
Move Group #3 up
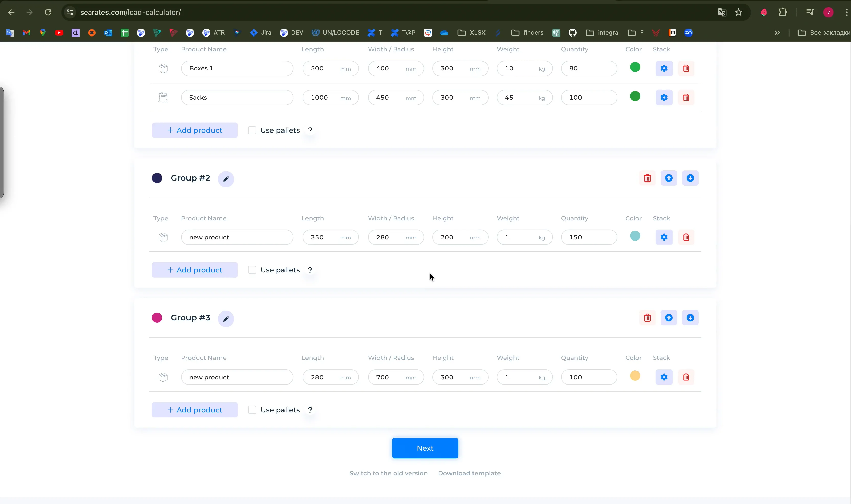669,318
